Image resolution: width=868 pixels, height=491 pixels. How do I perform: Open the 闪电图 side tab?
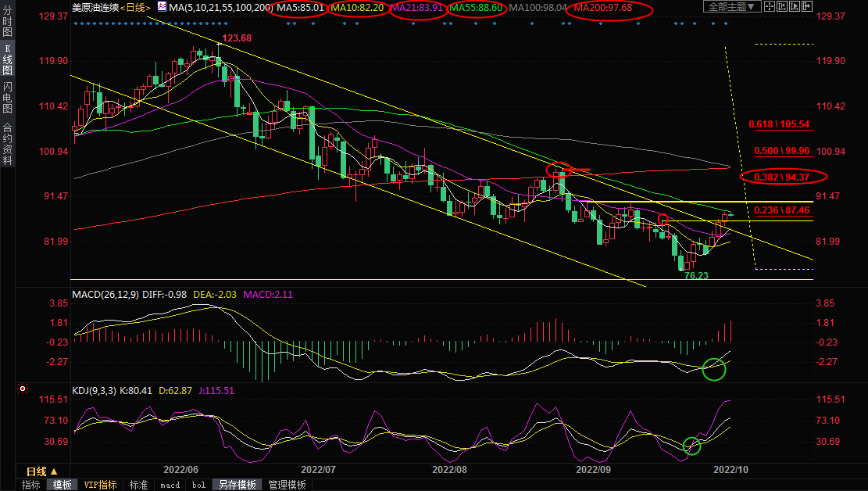7,97
